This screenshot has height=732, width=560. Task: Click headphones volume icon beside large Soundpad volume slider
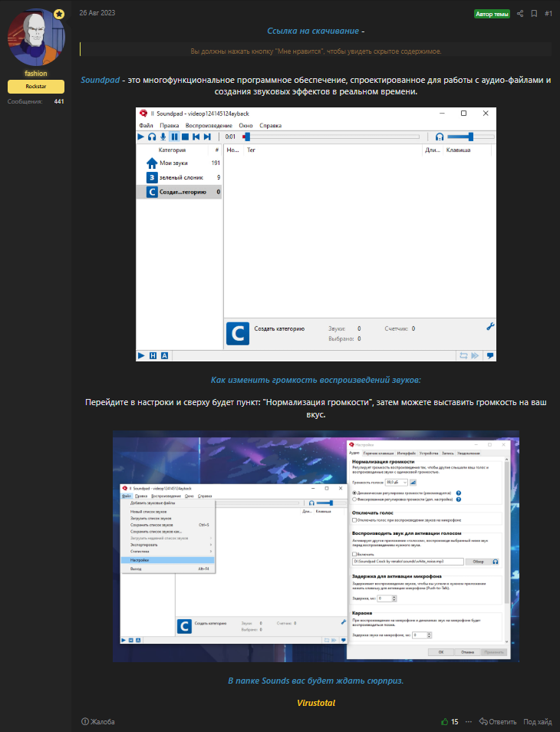click(x=439, y=137)
